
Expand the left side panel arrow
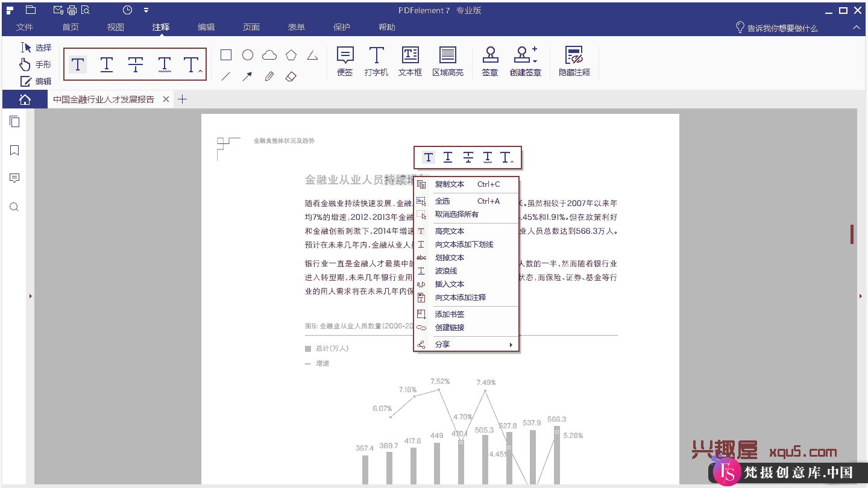pyautogui.click(x=30, y=296)
